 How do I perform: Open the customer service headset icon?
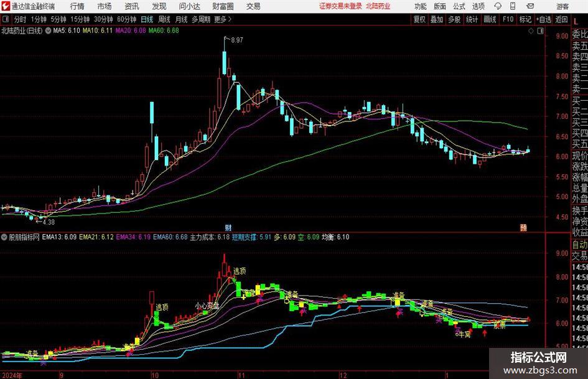point(498,6)
